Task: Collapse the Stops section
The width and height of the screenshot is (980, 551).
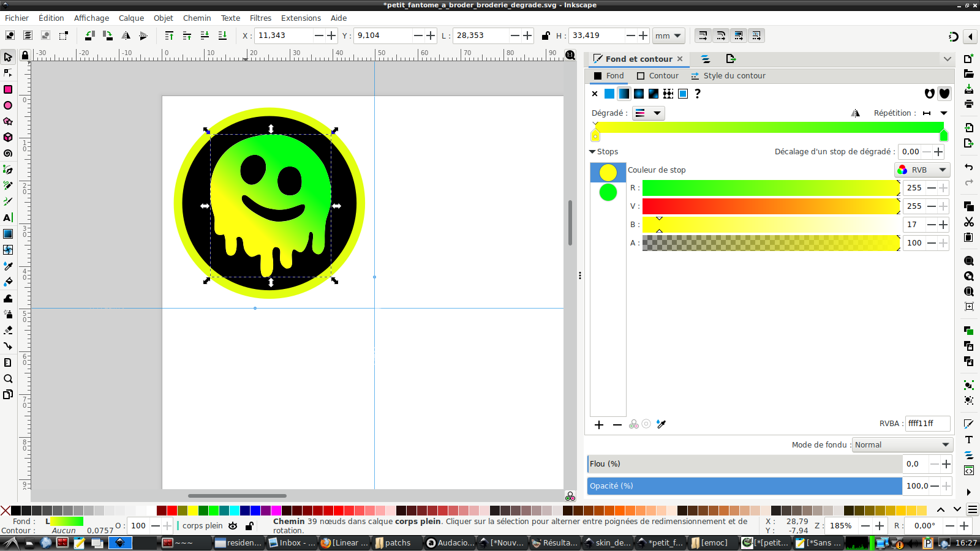Action: tap(593, 151)
